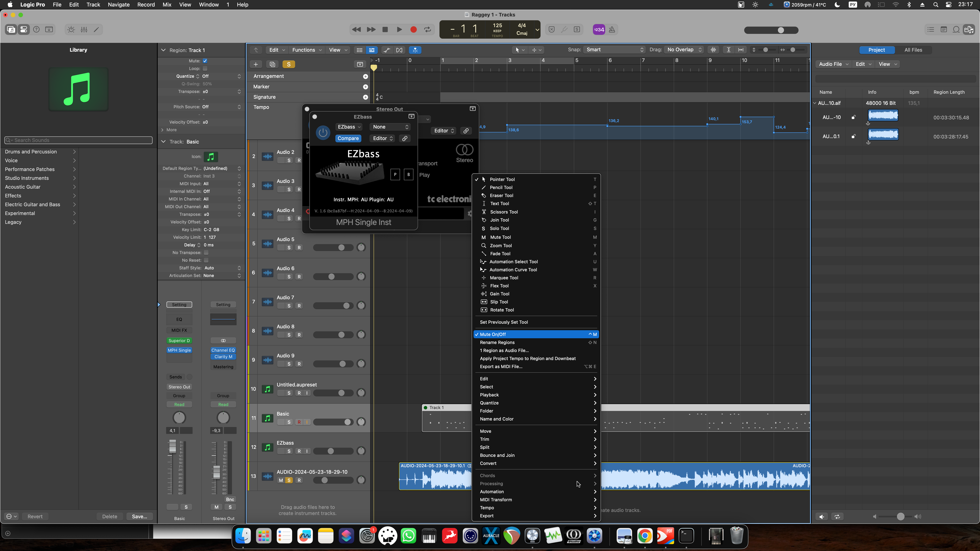This screenshot has height=551, width=980.
Task: Select Scissors Tool in context menu
Action: pos(536,212)
